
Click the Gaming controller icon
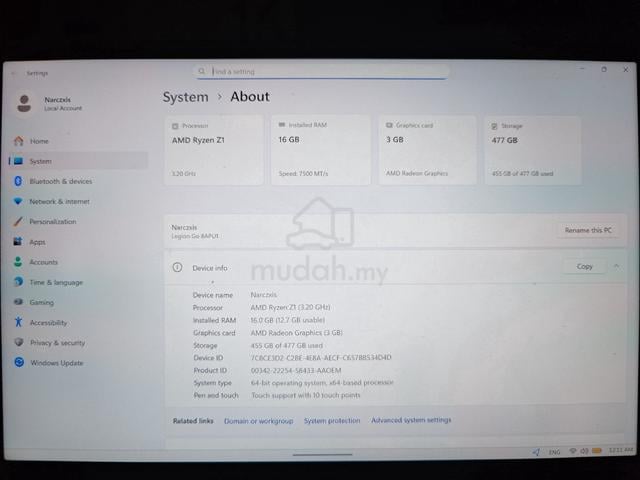point(18,302)
